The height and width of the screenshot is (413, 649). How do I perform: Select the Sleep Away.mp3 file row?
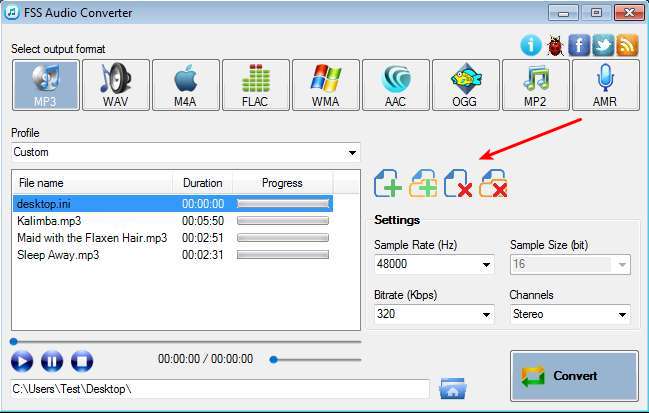click(x=173, y=255)
